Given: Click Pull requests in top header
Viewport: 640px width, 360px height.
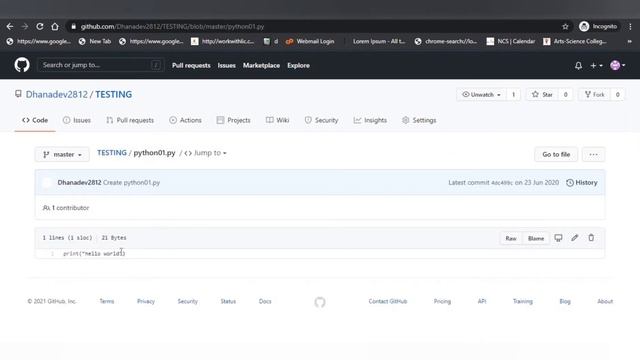Looking at the screenshot, I should coord(191,65).
